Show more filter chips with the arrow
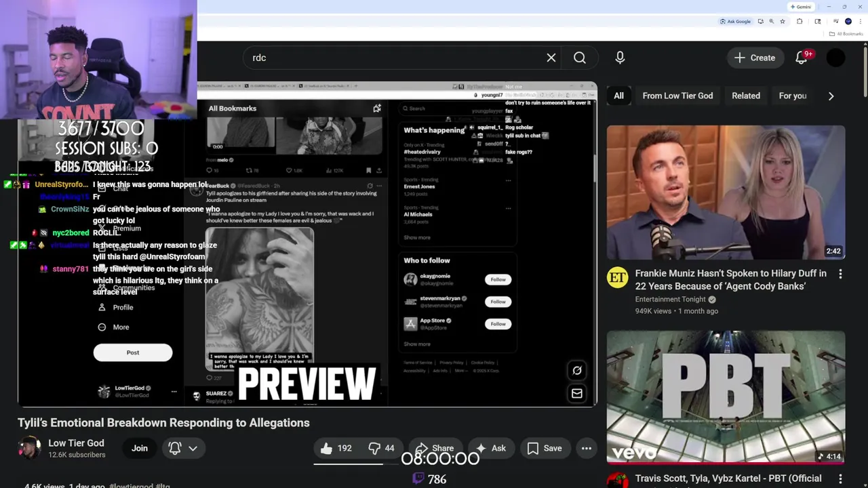Viewport: 868px width, 488px height. point(831,96)
